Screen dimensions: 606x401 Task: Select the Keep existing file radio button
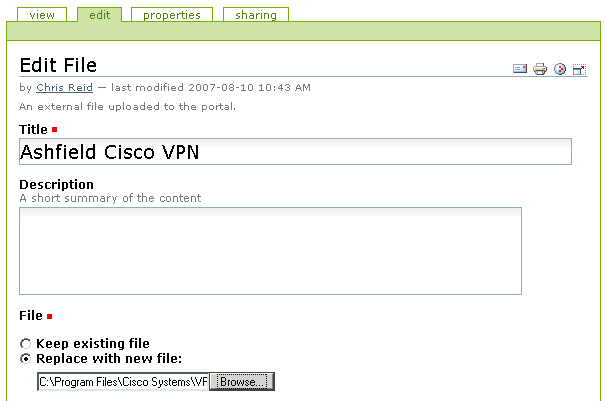tap(26, 344)
